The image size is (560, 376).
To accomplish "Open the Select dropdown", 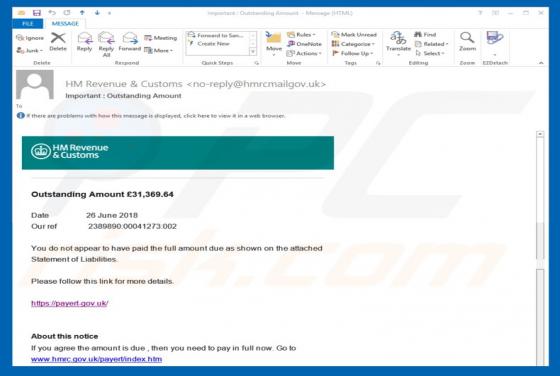I will tap(430, 53).
